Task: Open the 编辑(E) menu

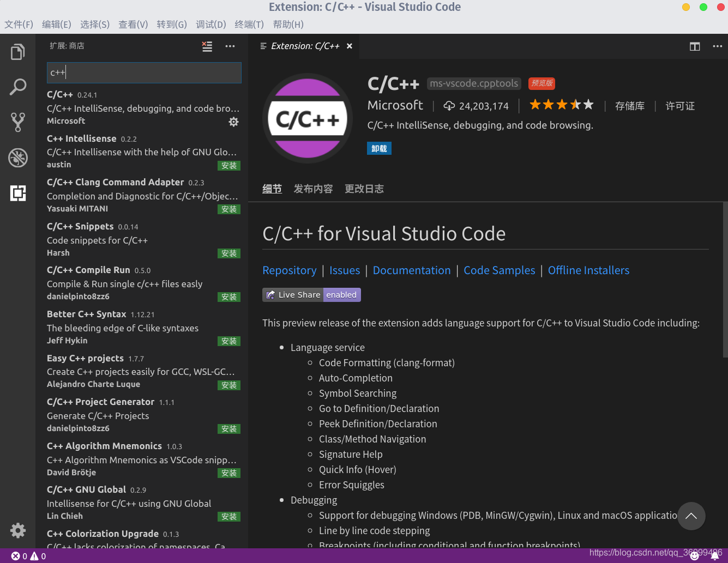Action: [x=57, y=25]
